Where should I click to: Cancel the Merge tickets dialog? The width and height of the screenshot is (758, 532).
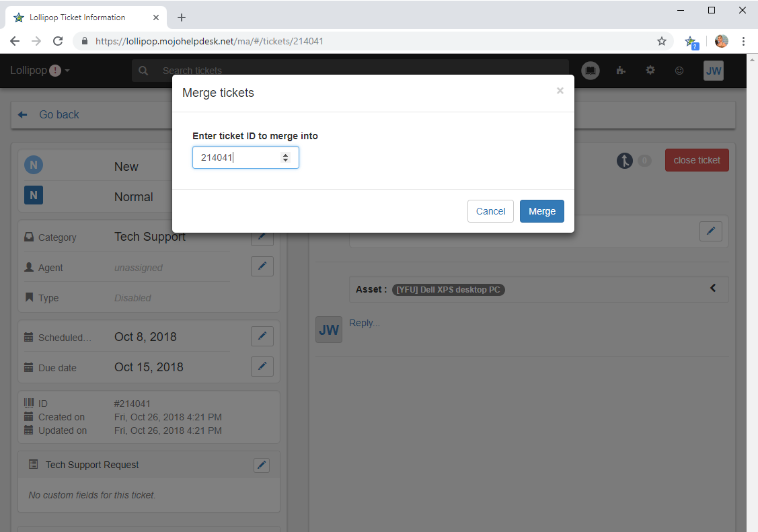pyautogui.click(x=490, y=211)
